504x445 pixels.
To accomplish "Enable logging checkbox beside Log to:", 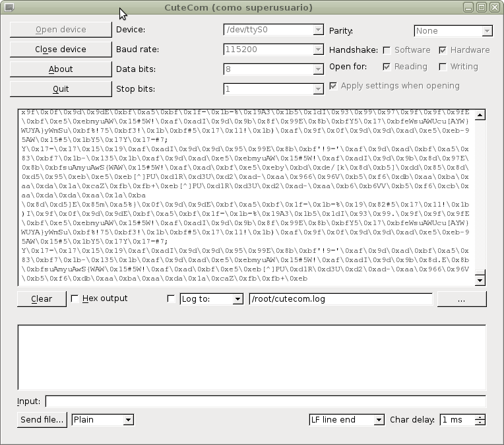I will (171, 298).
